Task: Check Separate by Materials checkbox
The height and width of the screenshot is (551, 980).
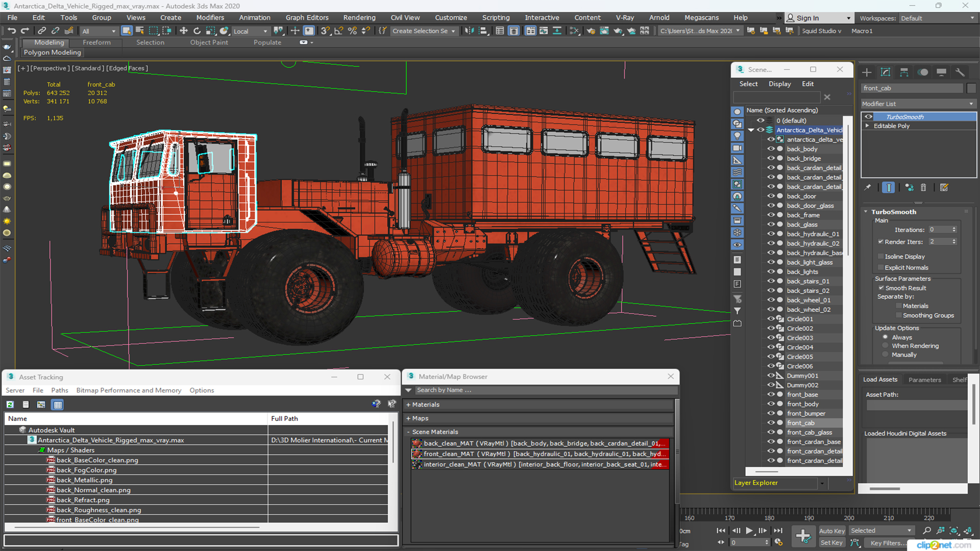Action: [x=899, y=306]
